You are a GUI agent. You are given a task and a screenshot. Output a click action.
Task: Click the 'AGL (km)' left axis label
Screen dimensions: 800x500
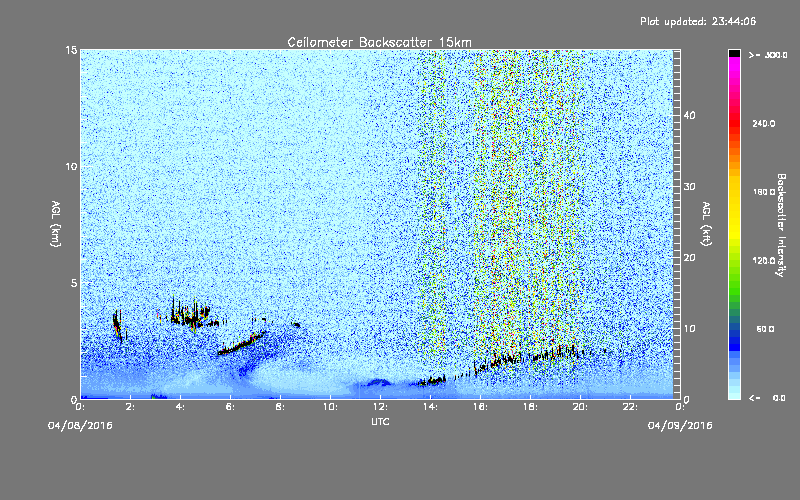pyautogui.click(x=56, y=224)
